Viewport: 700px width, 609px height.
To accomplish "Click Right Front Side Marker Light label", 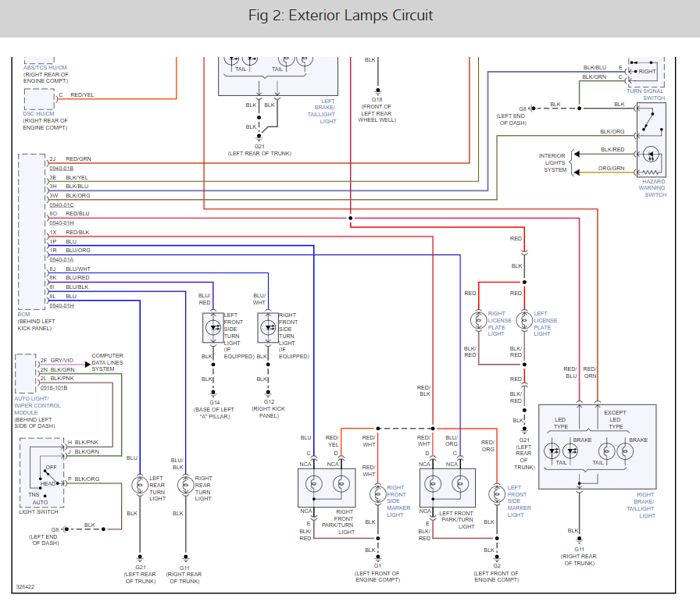I will click(398, 501).
